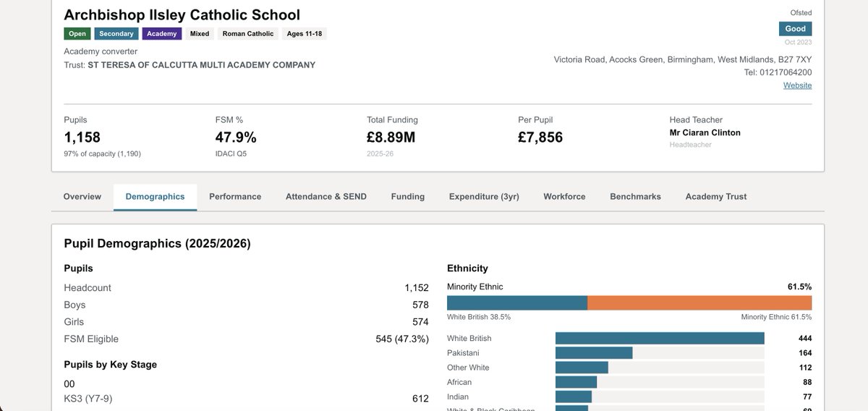Click the Headcount value 1,152
The image size is (868, 411).
tap(417, 288)
